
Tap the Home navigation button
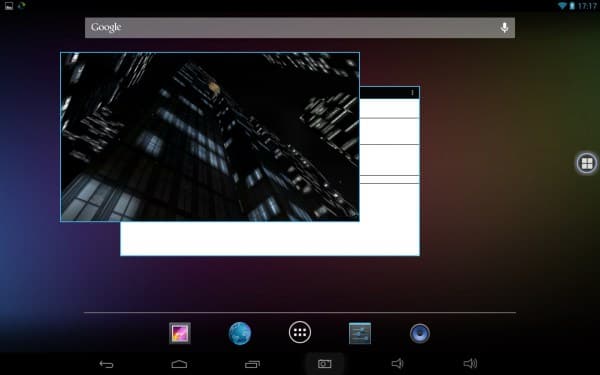pyautogui.click(x=179, y=364)
